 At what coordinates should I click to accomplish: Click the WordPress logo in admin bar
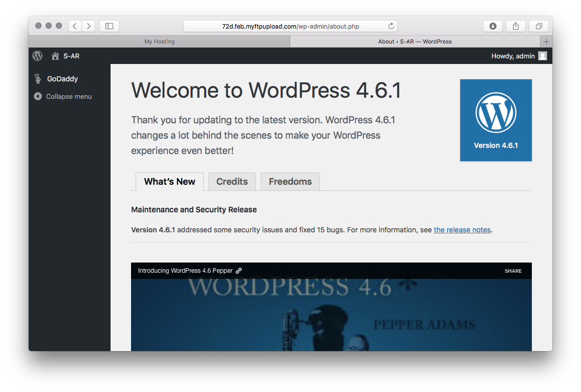coord(37,56)
